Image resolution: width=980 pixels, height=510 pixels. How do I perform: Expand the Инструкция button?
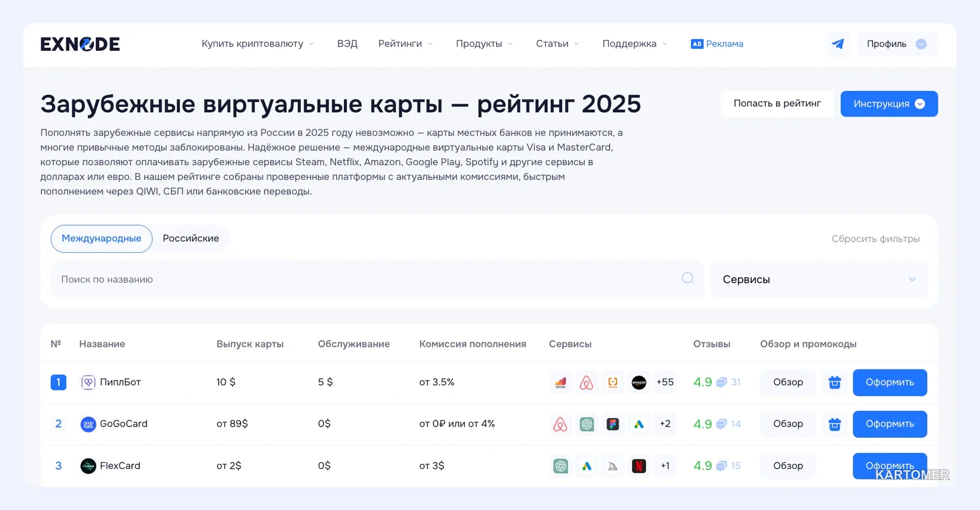(889, 104)
